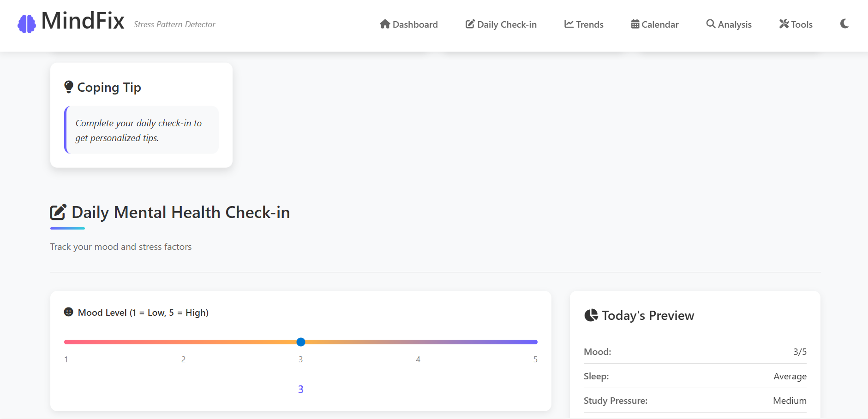
Task: Click the 'Mood:' preview row label
Action: point(598,352)
